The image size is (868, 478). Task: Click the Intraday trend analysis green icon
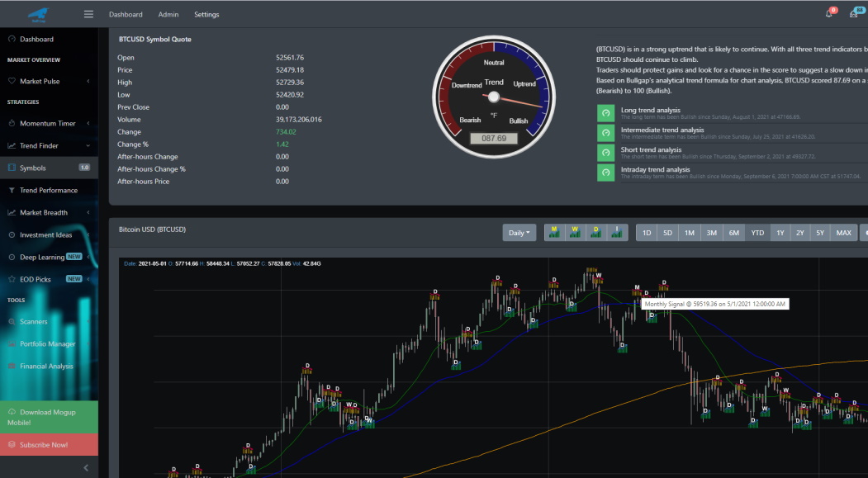(x=605, y=173)
